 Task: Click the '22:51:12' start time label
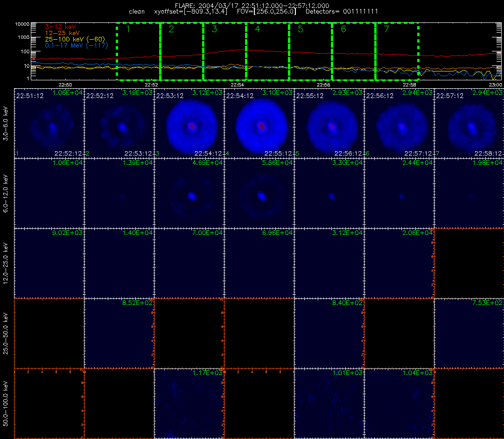click(x=30, y=96)
